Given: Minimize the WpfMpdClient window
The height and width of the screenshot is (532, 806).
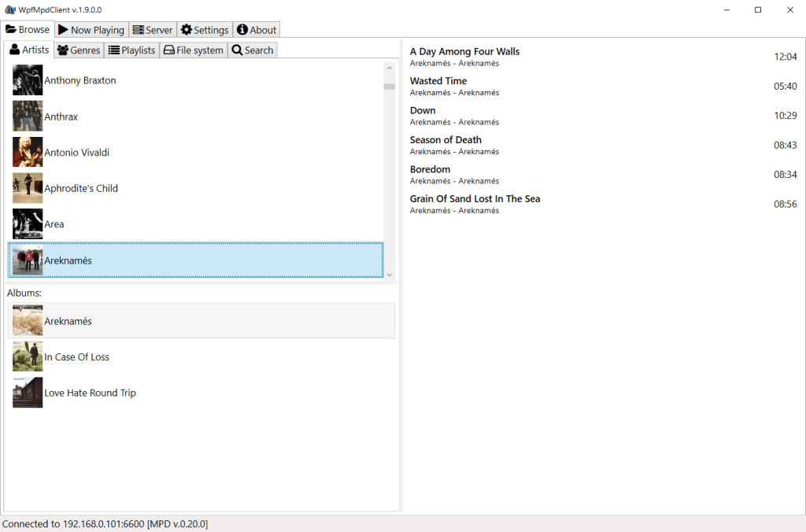Looking at the screenshot, I should coord(727,9).
